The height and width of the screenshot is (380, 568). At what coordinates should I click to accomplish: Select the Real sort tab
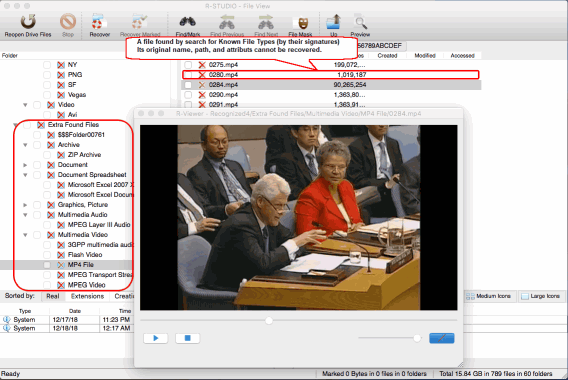[53, 296]
